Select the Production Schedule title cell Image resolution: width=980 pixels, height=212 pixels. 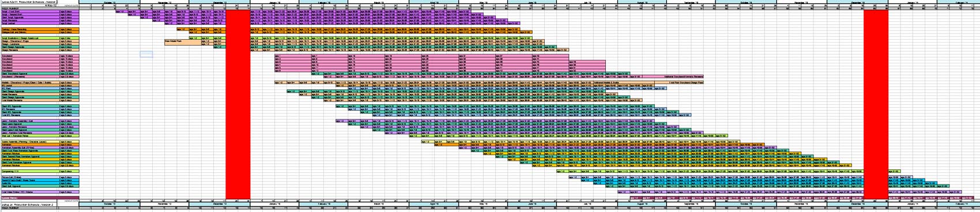[x=29, y=2]
